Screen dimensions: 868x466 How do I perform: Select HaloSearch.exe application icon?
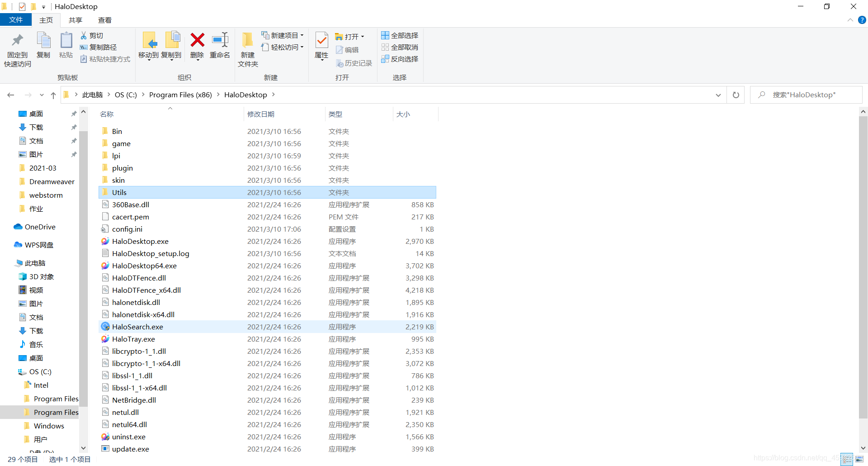click(105, 327)
